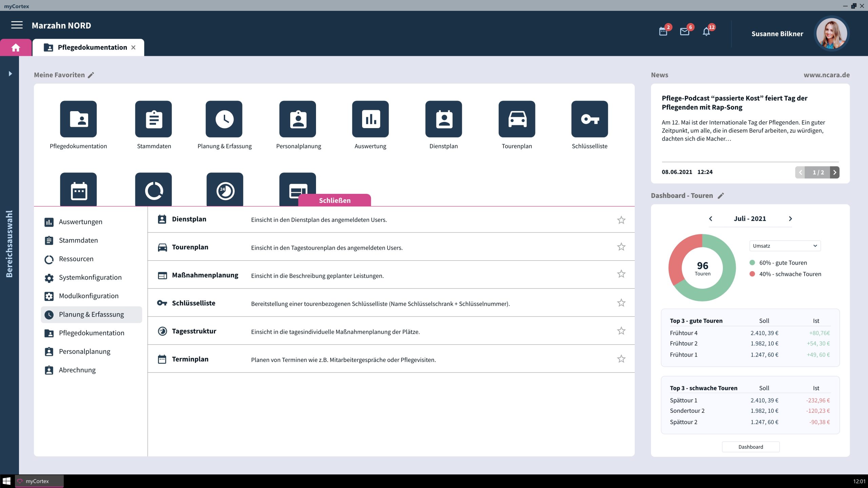Select Ressourcen in the area list
This screenshot has height=488, width=868.
pyautogui.click(x=92, y=259)
